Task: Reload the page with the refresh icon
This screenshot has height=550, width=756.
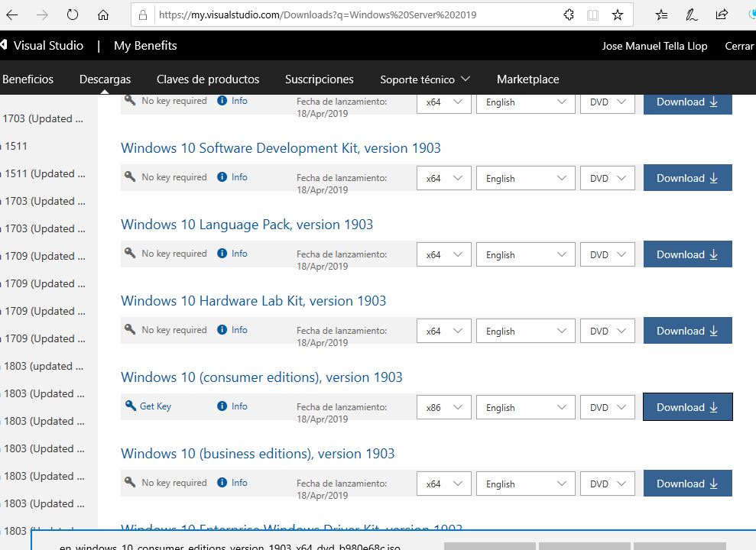Action: 73,15
